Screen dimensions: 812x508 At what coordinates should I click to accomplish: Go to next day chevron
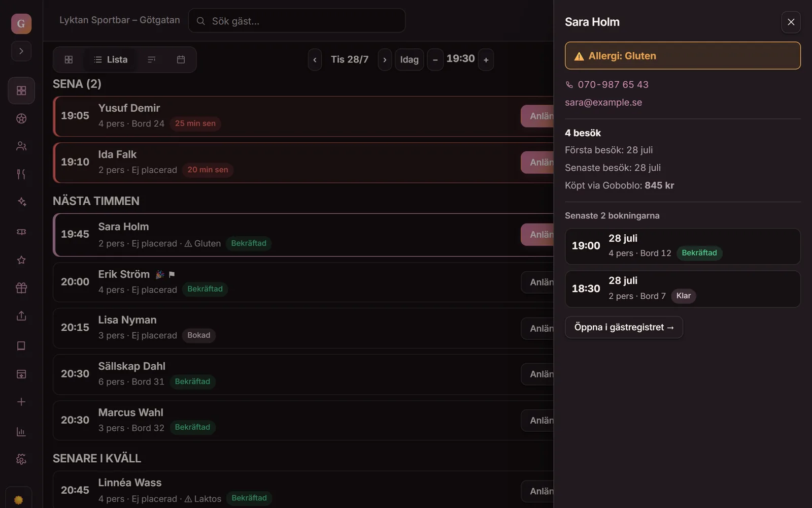click(x=385, y=60)
